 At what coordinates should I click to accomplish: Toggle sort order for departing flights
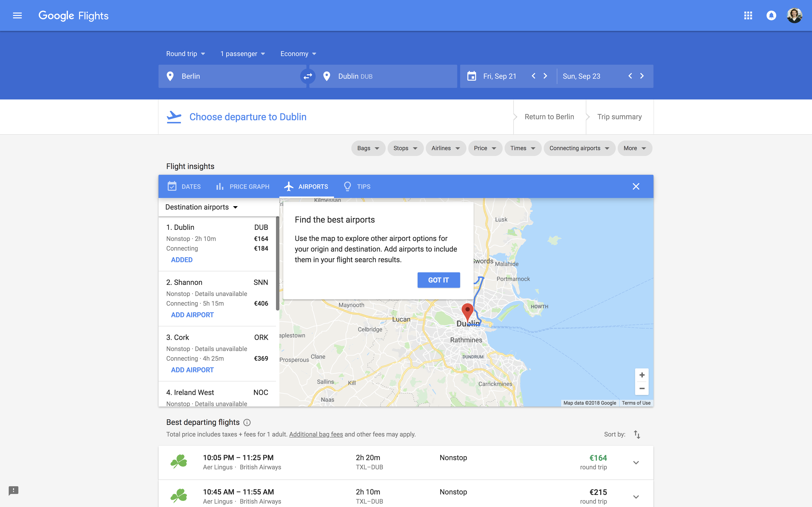(637, 434)
